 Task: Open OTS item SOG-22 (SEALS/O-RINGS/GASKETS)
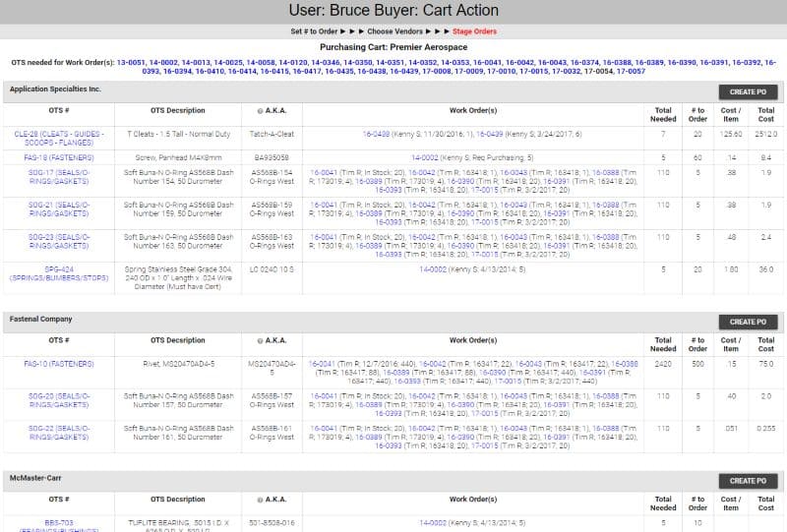[x=59, y=433]
